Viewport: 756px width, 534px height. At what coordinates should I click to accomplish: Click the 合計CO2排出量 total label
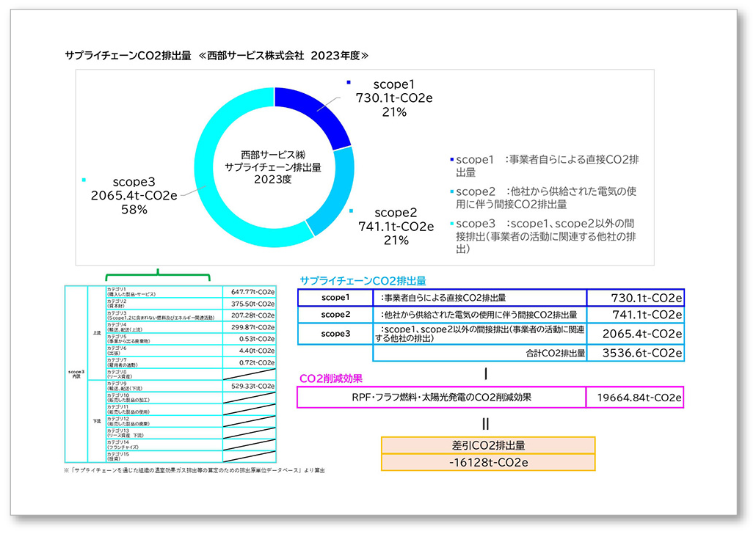tap(556, 353)
